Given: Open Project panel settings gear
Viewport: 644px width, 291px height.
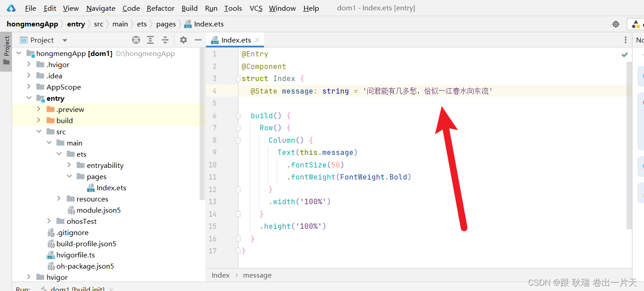Looking at the screenshot, I should [183, 40].
